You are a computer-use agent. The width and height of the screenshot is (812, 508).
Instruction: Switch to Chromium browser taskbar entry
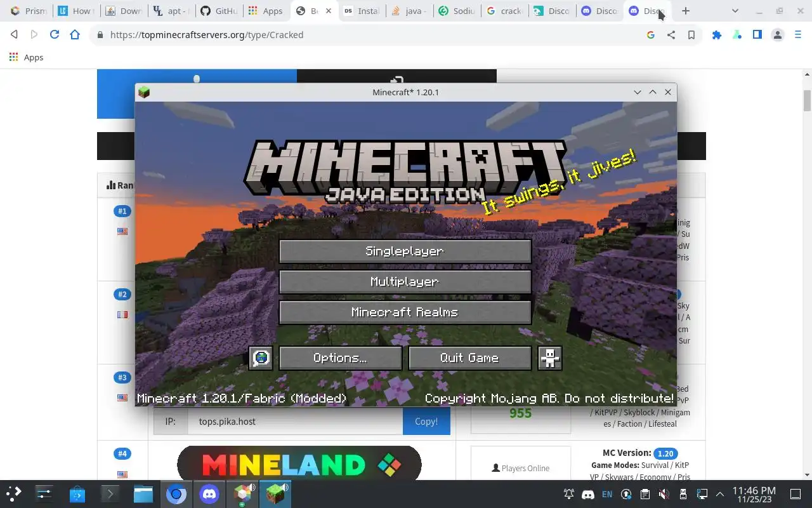(176, 493)
